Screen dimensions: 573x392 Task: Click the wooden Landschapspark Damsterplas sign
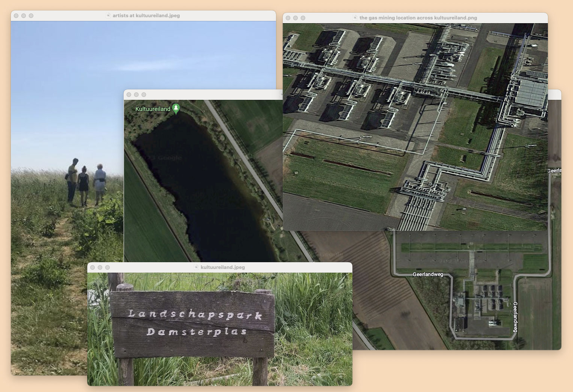pos(193,324)
